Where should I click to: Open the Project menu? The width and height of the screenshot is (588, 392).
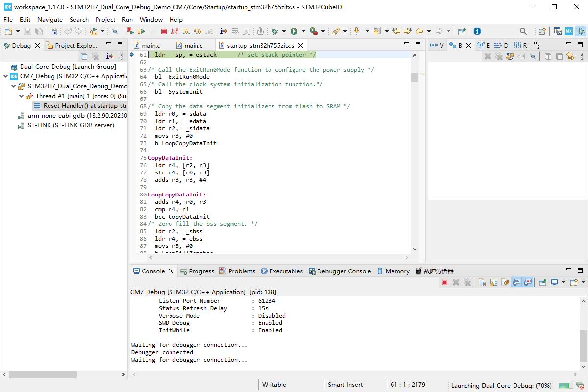[105, 20]
